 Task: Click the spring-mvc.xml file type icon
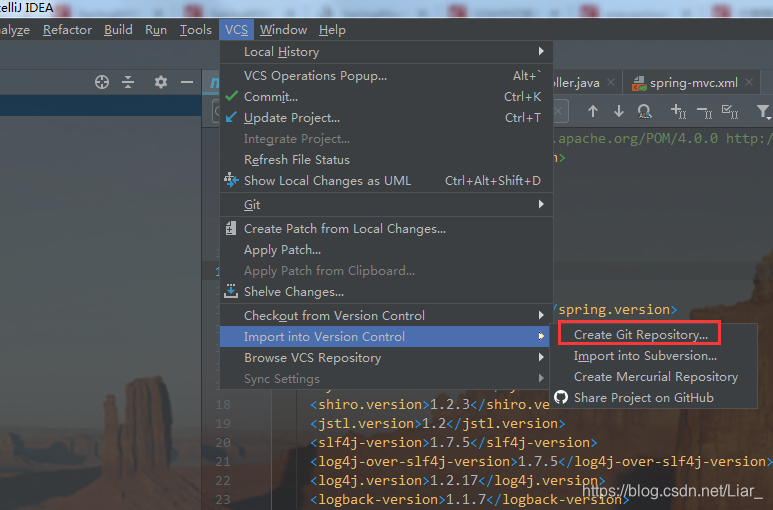coord(639,83)
